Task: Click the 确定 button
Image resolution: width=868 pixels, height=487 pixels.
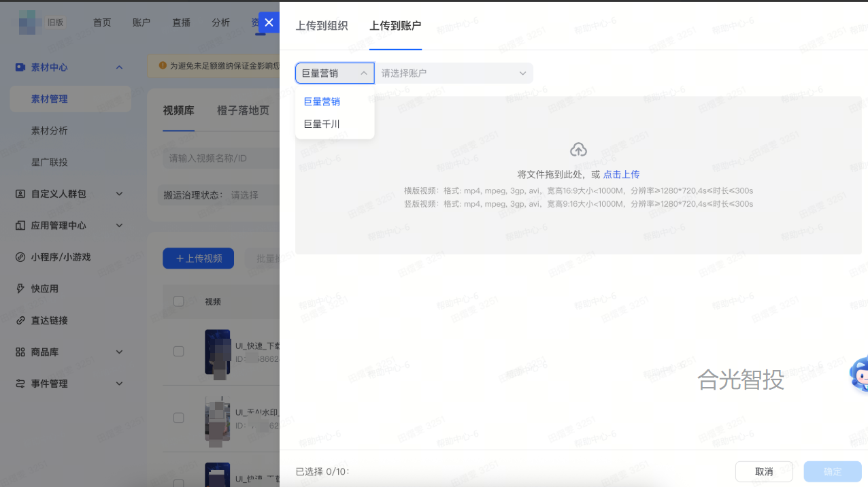Action: pyautogui.click(x=833, y=471)
